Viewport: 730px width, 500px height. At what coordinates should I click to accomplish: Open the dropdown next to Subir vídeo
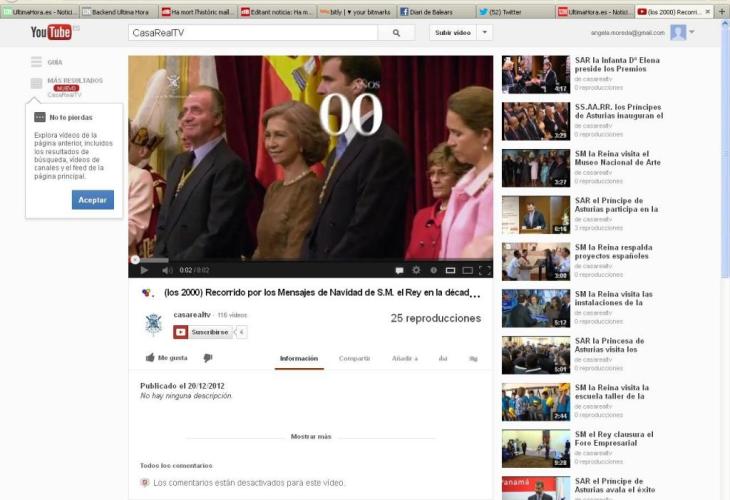tap(485, 33)
